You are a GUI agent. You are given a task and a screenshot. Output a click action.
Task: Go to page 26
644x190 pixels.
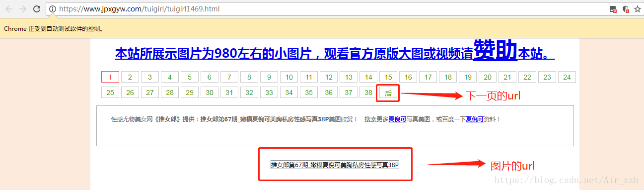point(130,93)
